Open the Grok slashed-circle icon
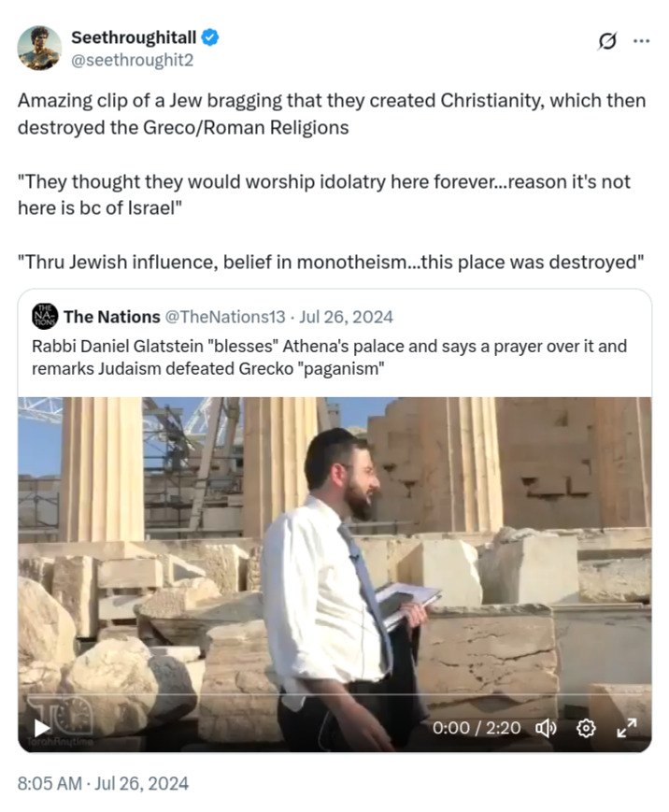Image resolution: width=669 pixels, height=812 pixels. (606, 41)
